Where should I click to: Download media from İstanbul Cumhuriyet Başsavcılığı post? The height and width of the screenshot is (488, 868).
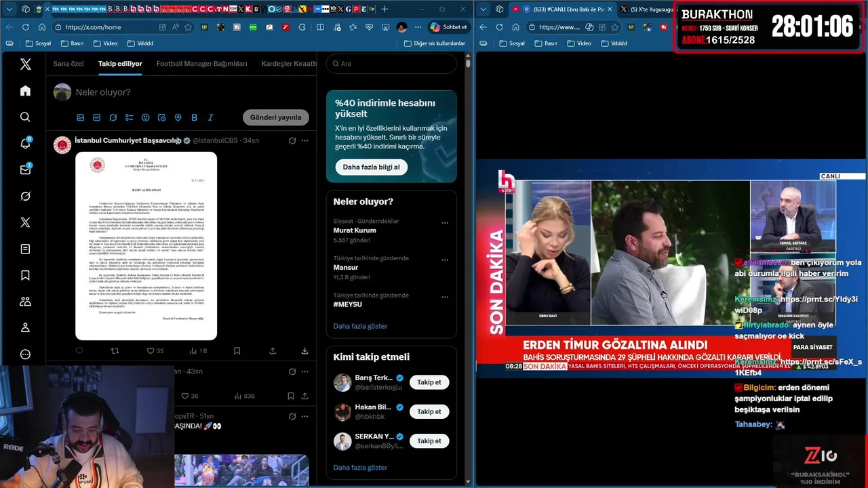pos(304,351)
